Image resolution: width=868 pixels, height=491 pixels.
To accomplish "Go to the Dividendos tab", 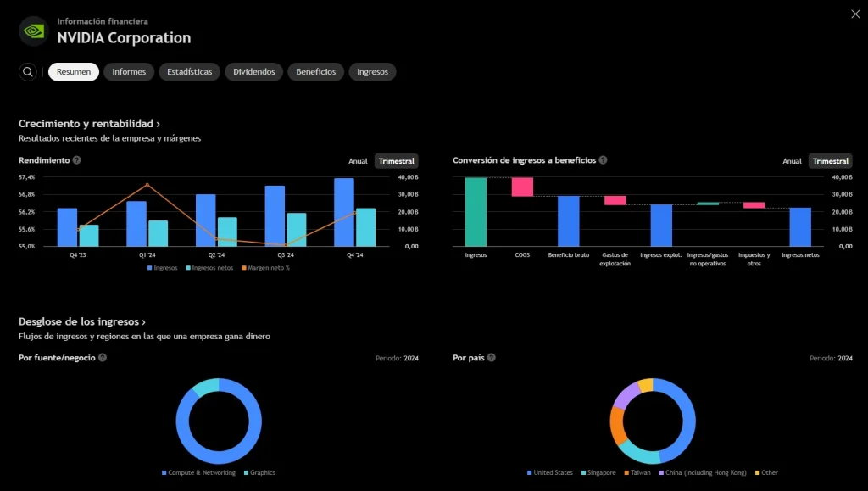I will point(254,72).
